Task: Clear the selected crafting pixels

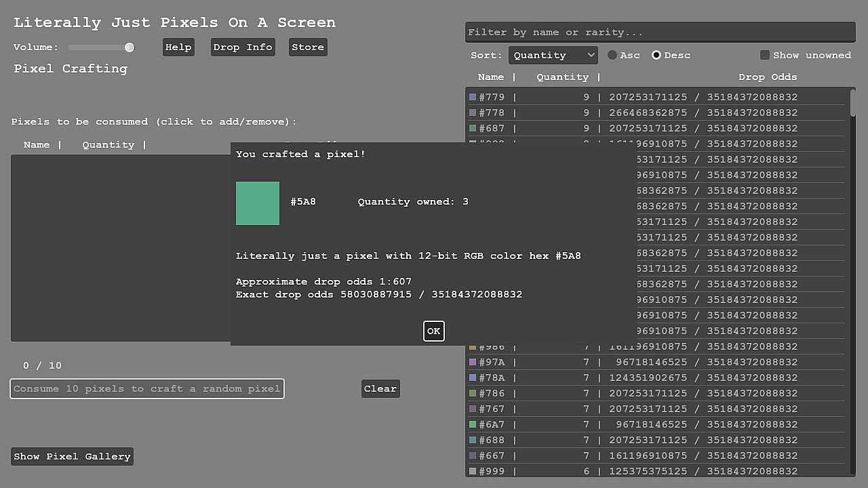Action: point(380,388)
